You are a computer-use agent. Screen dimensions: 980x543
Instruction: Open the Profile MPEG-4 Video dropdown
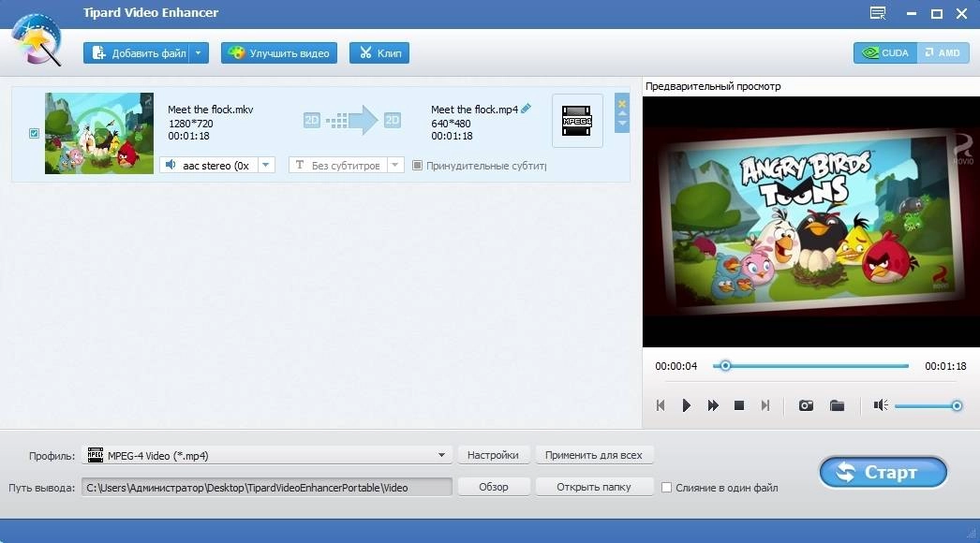click(267, 456)
